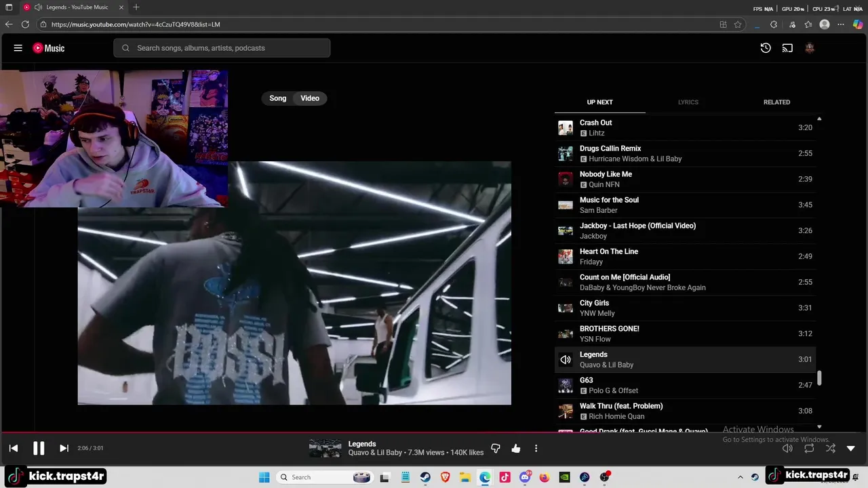Add this page to favorites star

pyautogui.click(x=738, y=24)
